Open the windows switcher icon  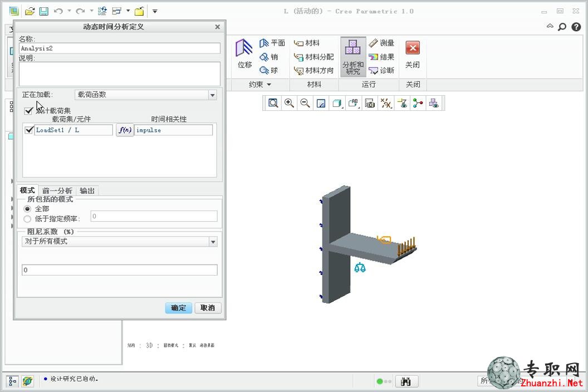117,11
